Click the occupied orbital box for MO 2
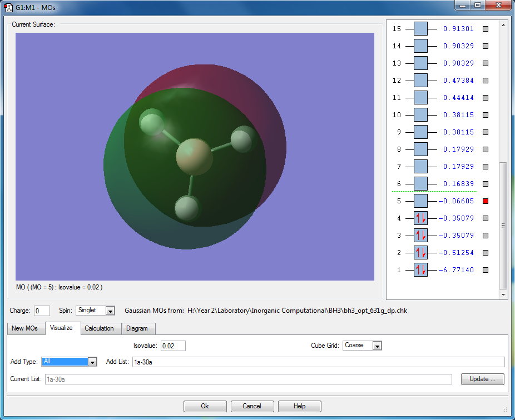The height and width of the screenshot is (420, 515). pos(420,253)
